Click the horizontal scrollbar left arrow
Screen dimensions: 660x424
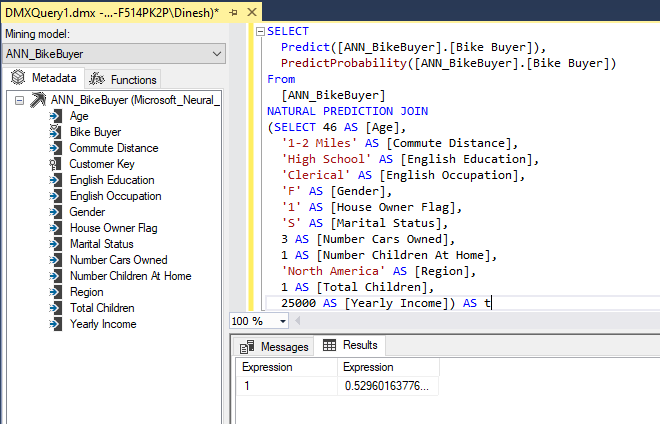pos(298,321)
